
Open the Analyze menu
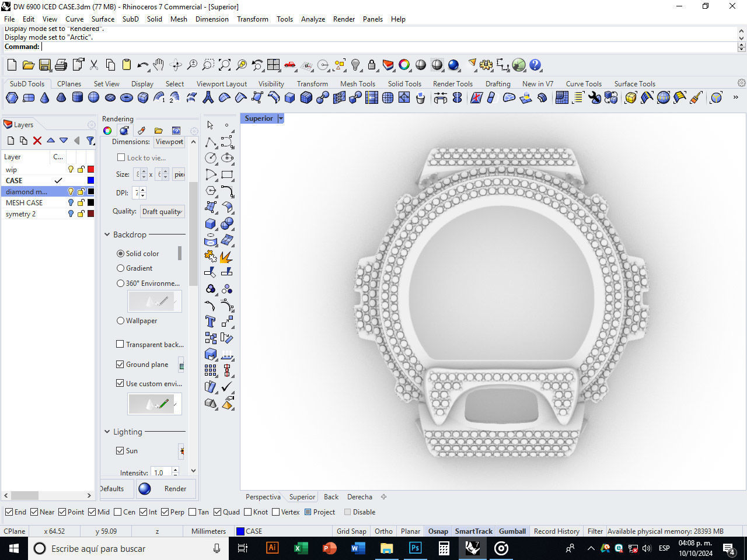click(x=313, y=19)
